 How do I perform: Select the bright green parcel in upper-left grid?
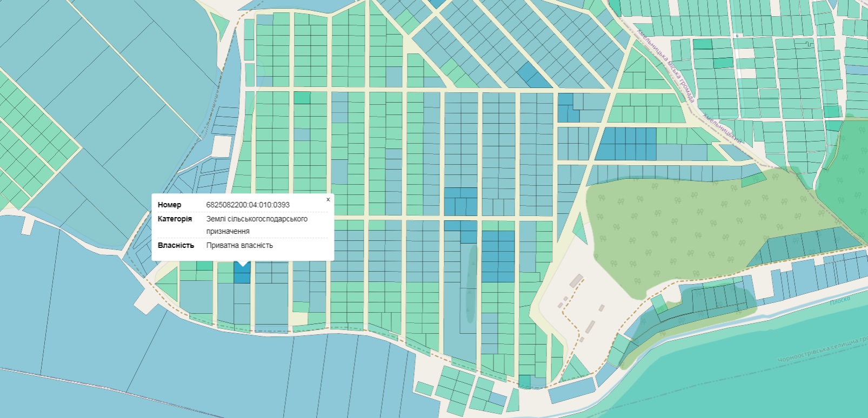302,98
